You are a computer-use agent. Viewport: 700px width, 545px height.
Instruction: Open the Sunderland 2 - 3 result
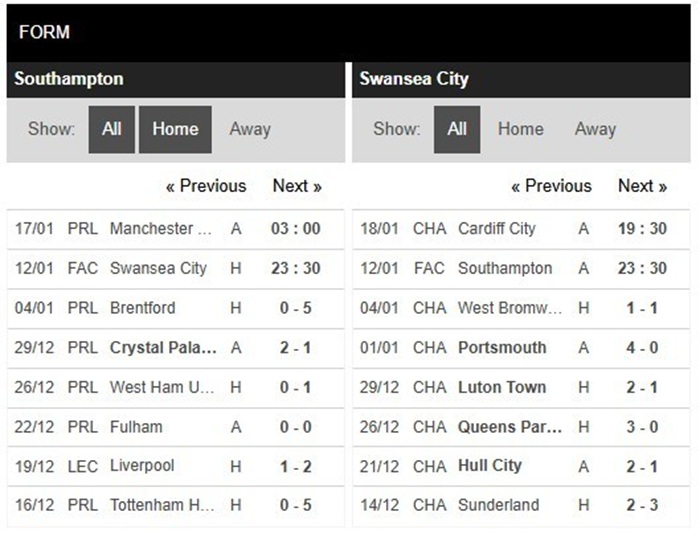coord(520,505)
